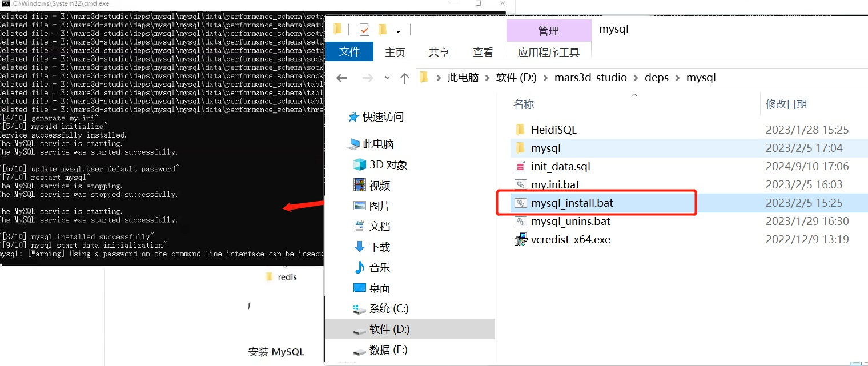Screen dimensions: 868x366
Task: Expand the chevron after 此电脑 in breadcrumb
Action: point(487,78)
